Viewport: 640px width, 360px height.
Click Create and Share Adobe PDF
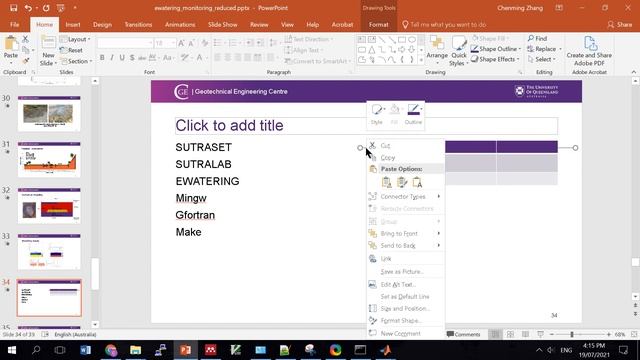589,51
